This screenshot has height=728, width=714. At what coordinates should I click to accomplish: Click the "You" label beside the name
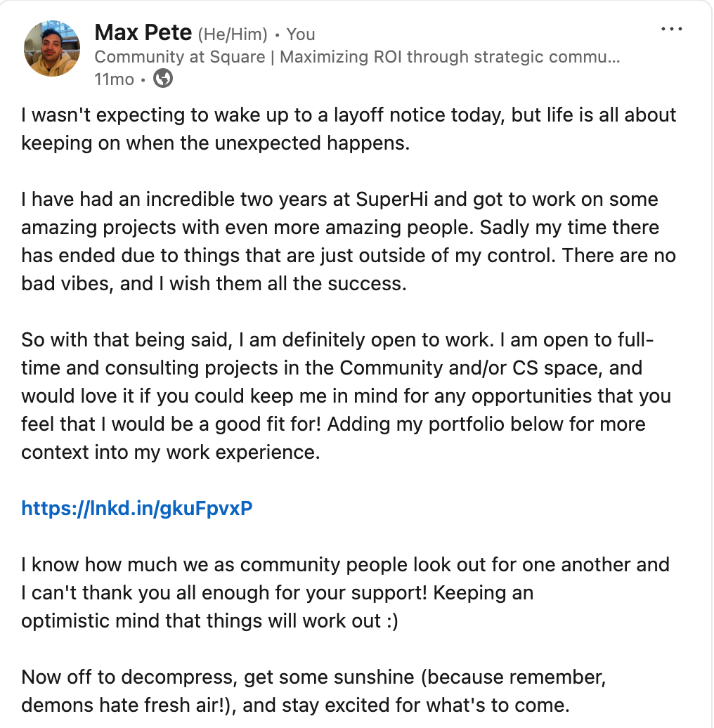pyautogui.click(x=300, y=34)
